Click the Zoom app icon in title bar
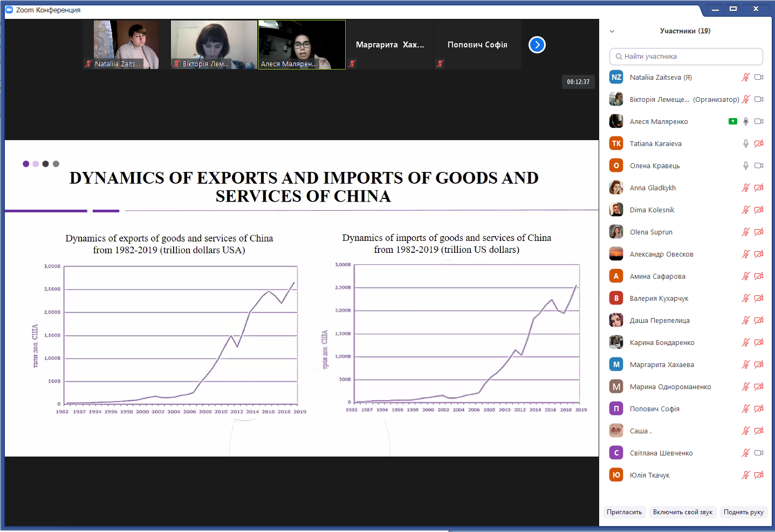775x532 pixels. click(x=9, y=10)
